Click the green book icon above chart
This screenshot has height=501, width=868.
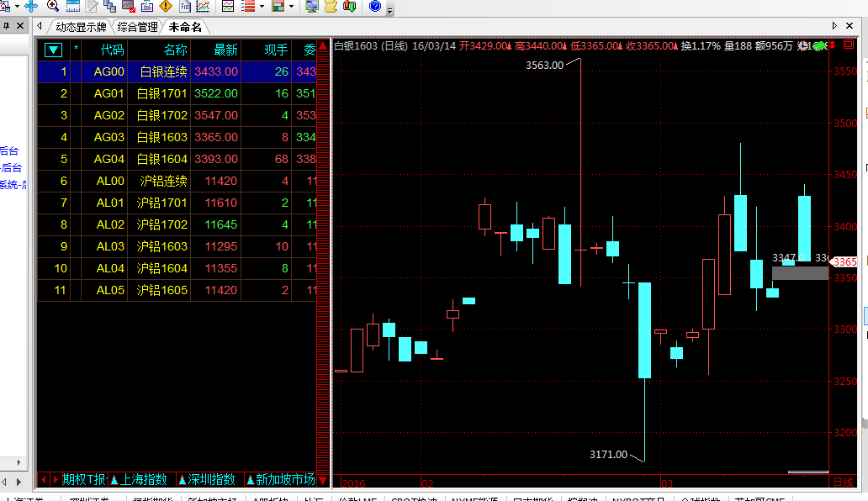pyautogui.click(x=820, y=45)
